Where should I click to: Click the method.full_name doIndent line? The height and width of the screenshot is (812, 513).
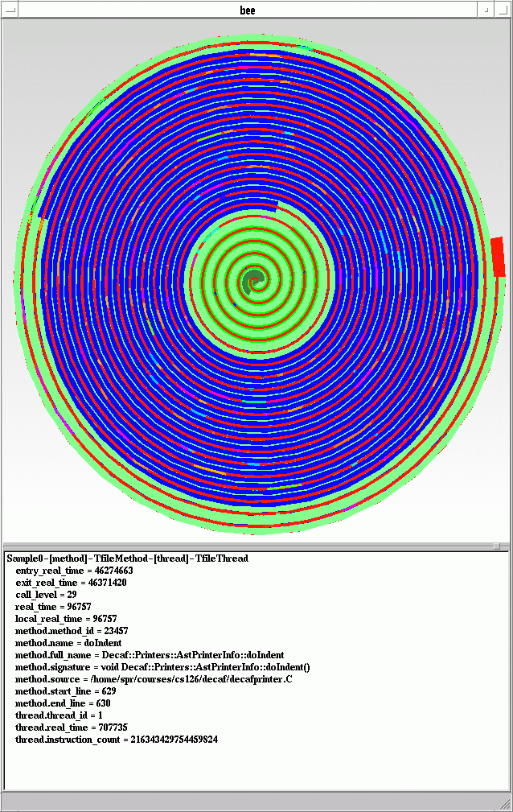click(x=150, y=654)
